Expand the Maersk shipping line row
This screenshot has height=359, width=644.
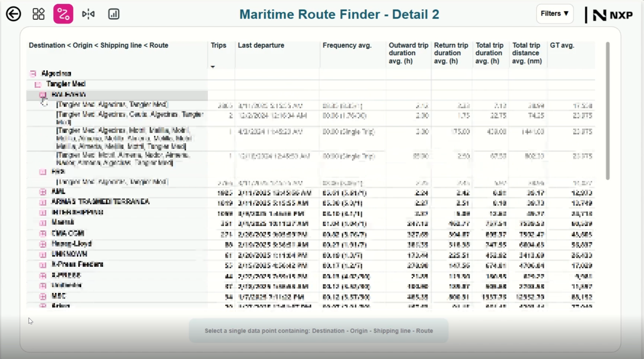tap(43, 223)
